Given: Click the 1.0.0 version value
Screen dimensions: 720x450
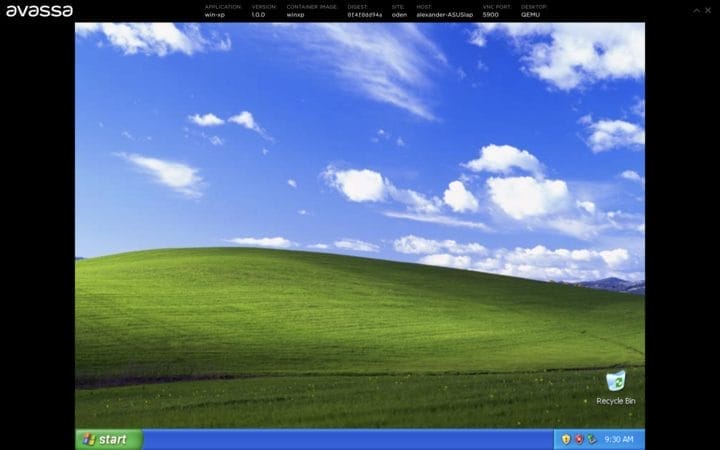Looking at the screenshot, I should click(258, 15).
